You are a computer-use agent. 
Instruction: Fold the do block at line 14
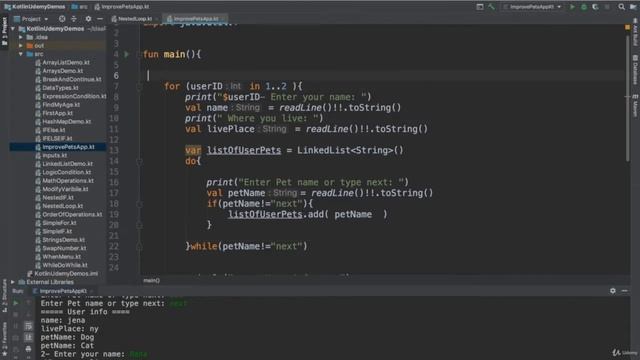[x=139, y=161]
